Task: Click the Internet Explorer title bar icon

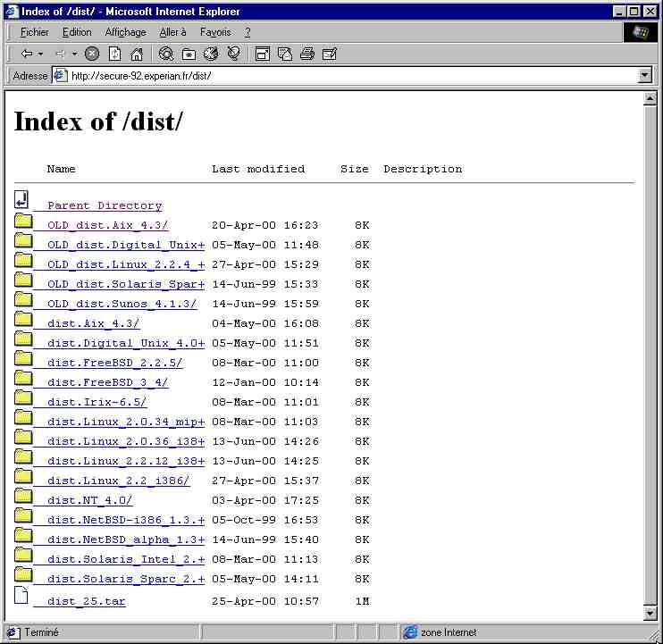Action: pos(13,12)
